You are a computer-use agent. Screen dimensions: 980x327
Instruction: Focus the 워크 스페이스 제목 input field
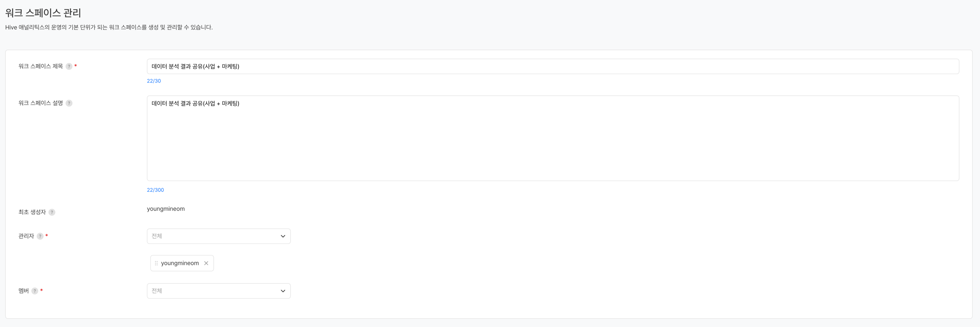(552, 67)
